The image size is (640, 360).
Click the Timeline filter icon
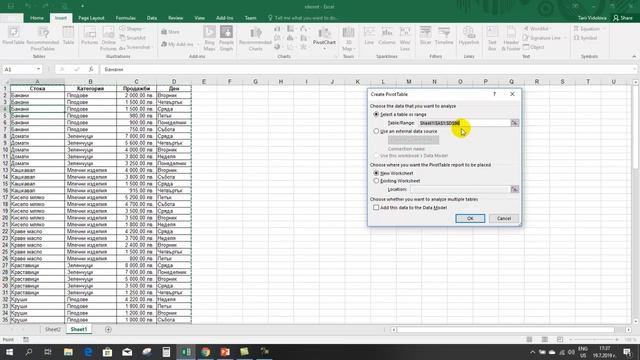pyautogui.click(x=444, y=35)
